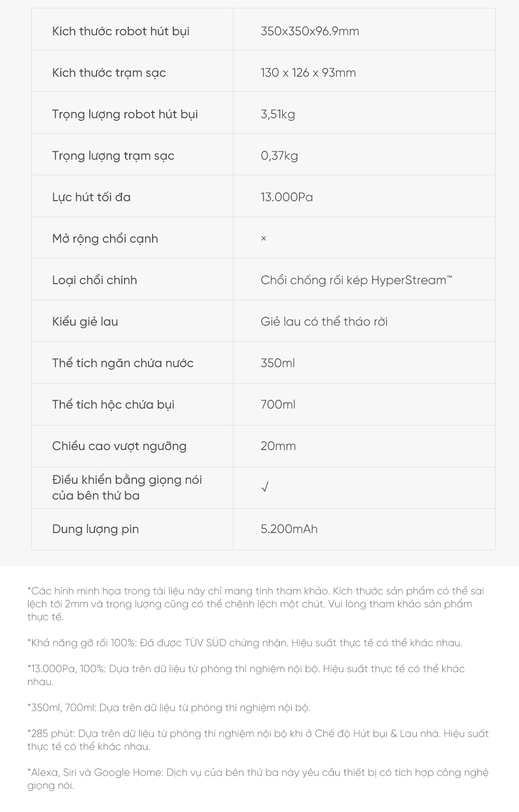Click the check mark for third-party voice control

tap(265, 487)
